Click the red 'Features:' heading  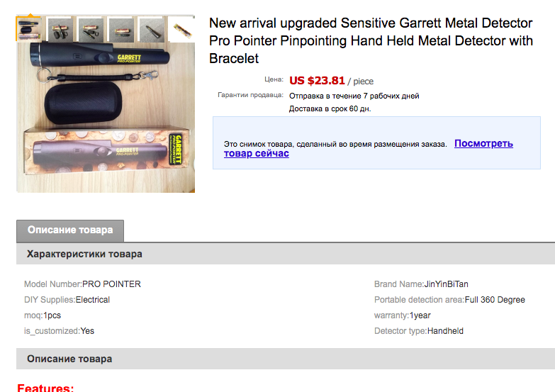(x=45, y=387)
